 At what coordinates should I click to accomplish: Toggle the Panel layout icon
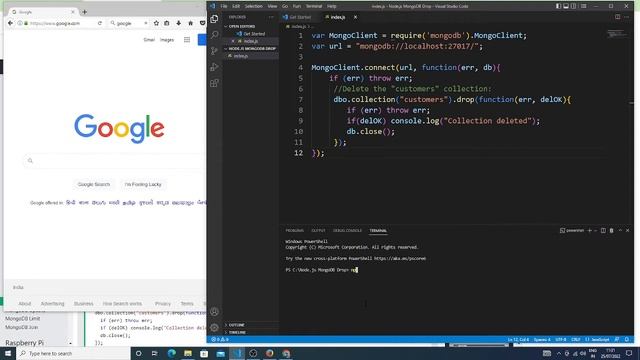tap(566, 6)
